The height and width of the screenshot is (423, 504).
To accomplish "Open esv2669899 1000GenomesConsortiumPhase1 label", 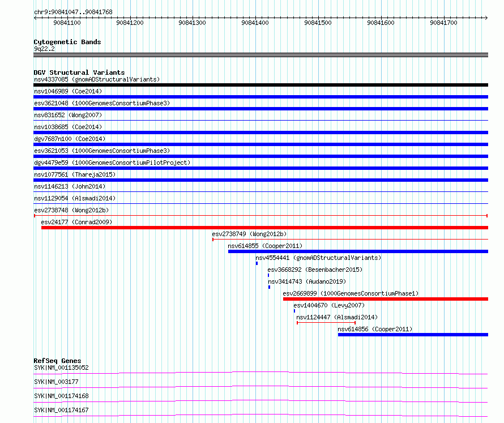I will pyautogui.click(x=351, y=293).
